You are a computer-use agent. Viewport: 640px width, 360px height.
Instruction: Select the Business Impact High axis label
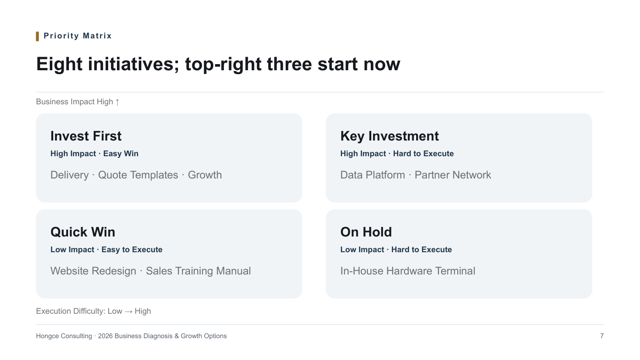[78, 102]
